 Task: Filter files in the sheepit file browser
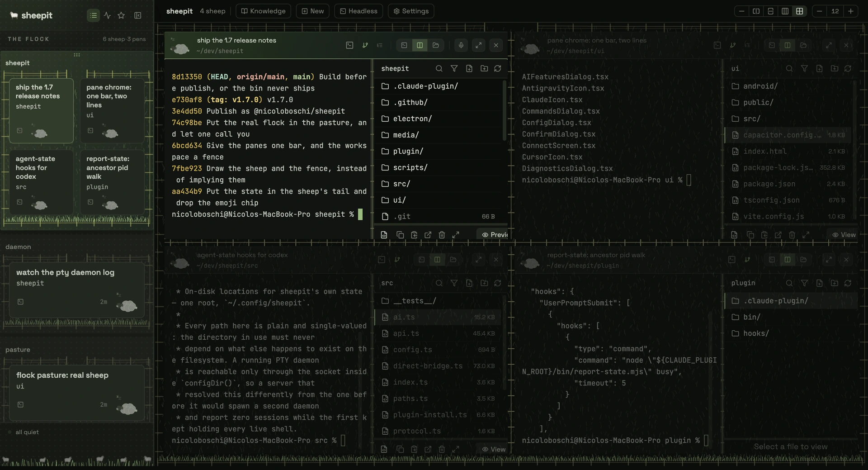(x=454, y=68)
